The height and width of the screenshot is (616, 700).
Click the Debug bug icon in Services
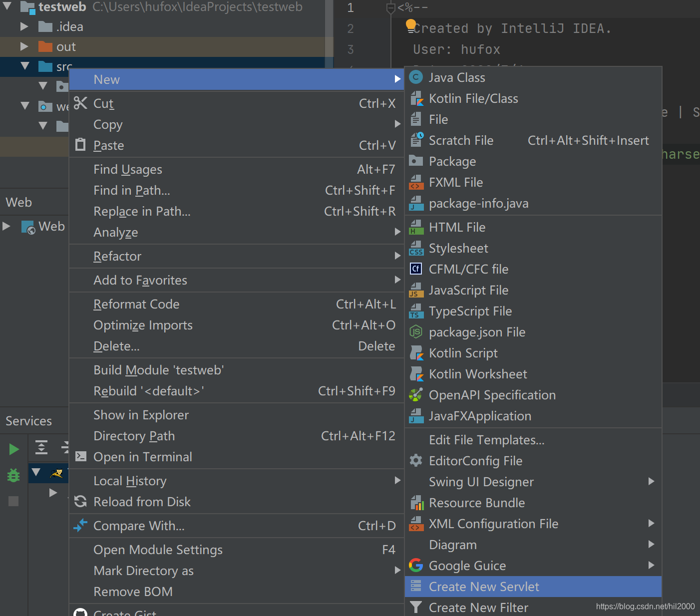click(x=13, y=475)
